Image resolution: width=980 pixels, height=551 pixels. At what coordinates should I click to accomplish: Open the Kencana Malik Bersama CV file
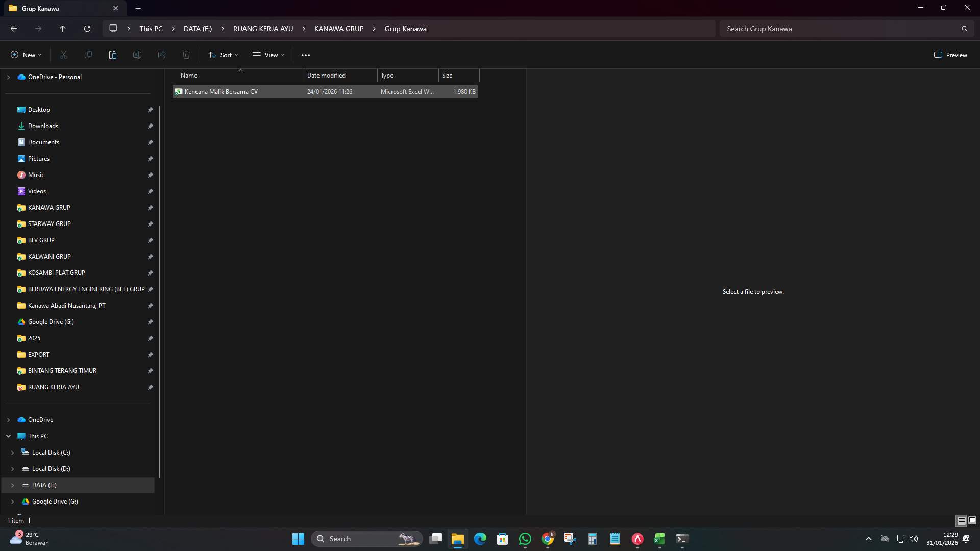pyautogui.click(x=221, y=91)
